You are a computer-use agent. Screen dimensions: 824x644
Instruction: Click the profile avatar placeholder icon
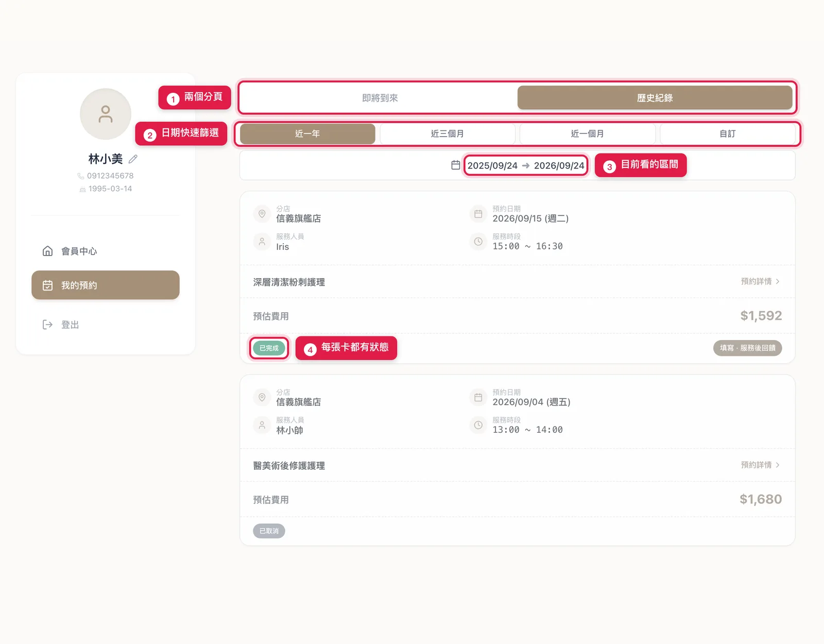pyautogui.click(x=106, y=114)
